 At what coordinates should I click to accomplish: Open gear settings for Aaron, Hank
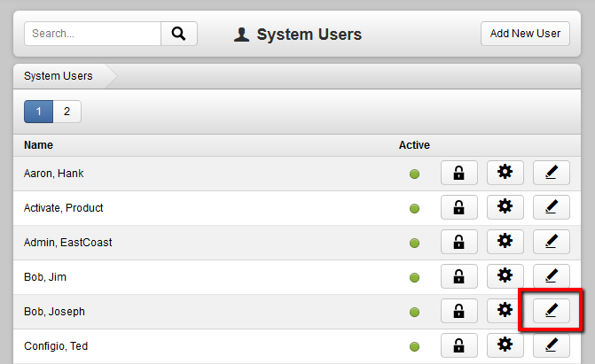[x=505, y=173]
